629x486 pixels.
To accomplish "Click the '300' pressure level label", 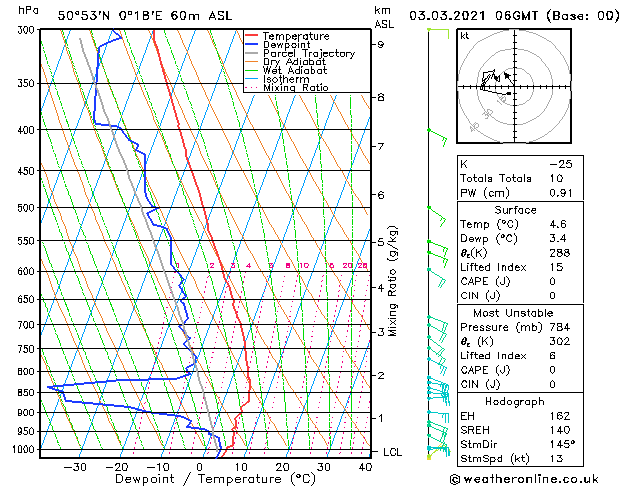I will [x=28, y=30].
